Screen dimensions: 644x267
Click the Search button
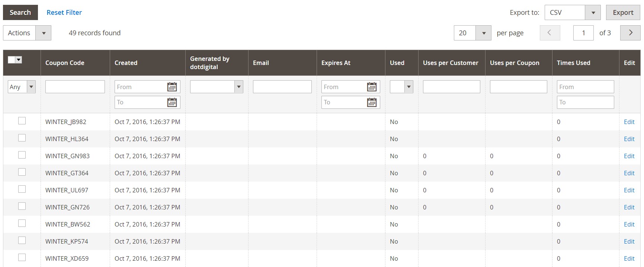pos(20,12)
